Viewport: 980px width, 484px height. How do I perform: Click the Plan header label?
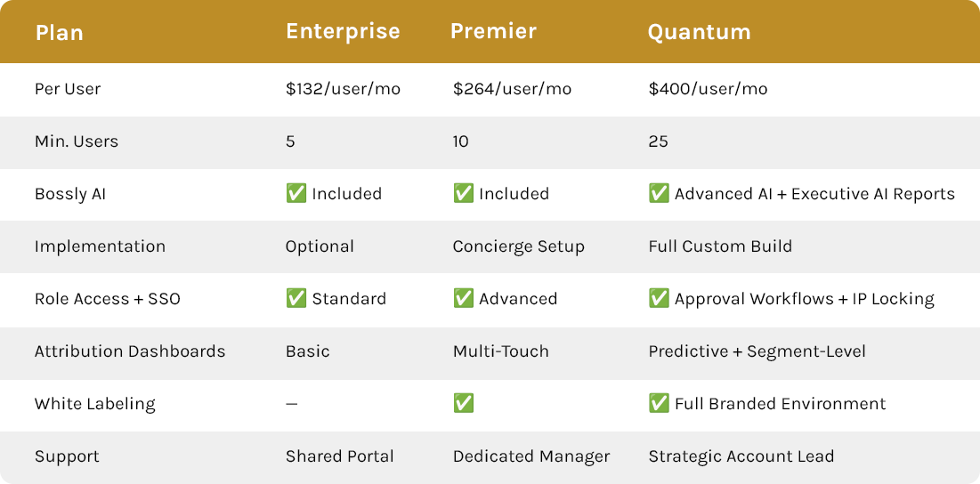pyautogui.click(x=60, y=33)
